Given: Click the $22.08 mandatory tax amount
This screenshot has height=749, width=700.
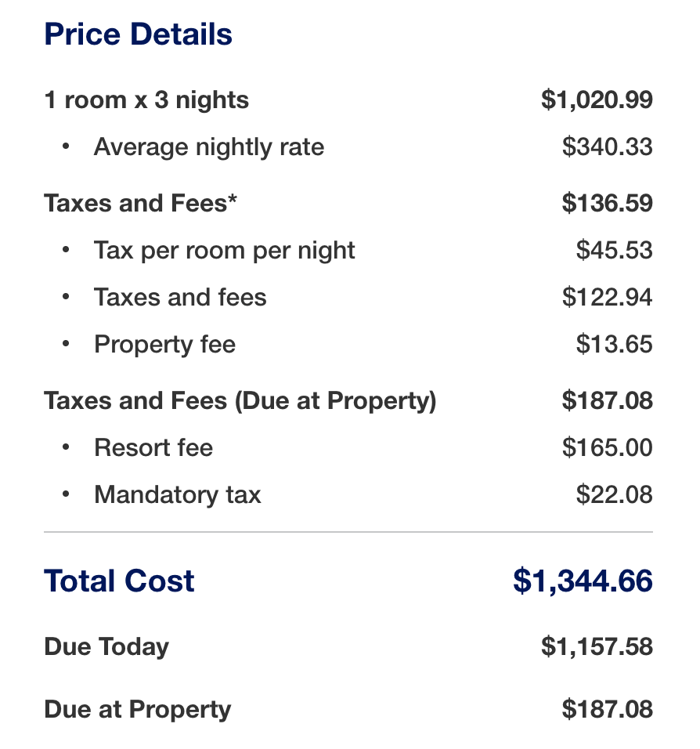Looking at the screenshot, I should coord(614,495).
